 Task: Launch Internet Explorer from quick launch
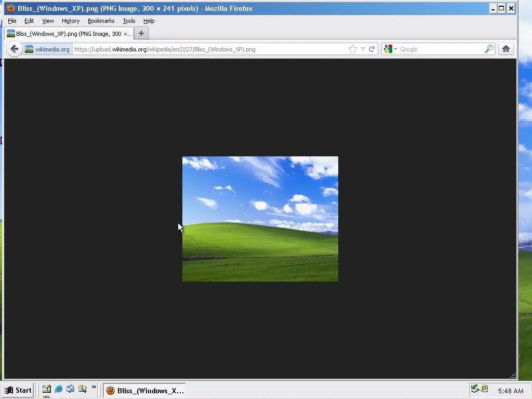(x=58, y=389)
